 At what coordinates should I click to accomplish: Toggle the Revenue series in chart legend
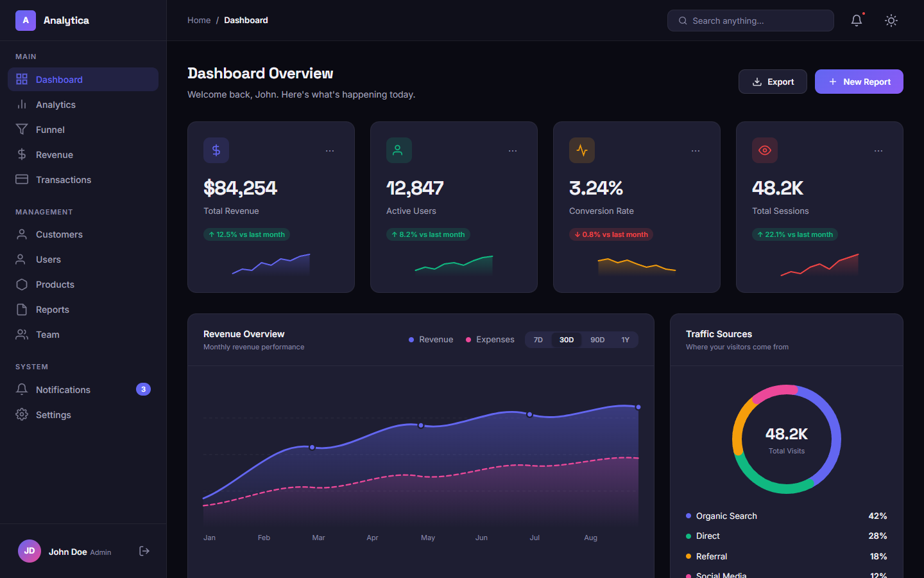click(x=431, y=340)
